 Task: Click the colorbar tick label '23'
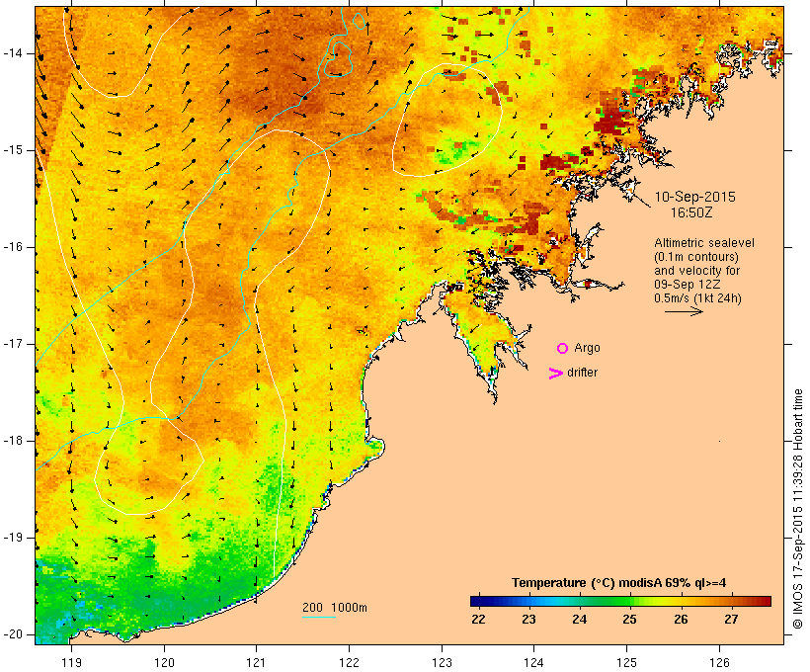[528, 620]
